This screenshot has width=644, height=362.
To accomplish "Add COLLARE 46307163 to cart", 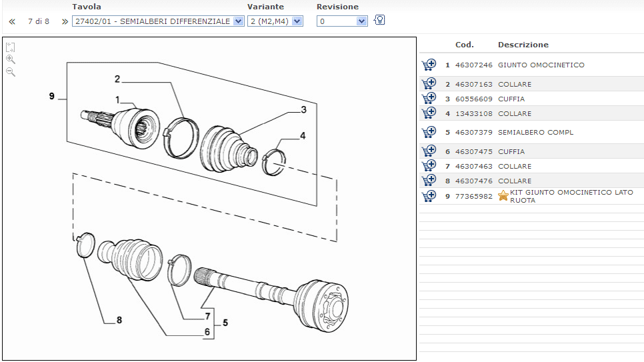I will pos(429,84).
